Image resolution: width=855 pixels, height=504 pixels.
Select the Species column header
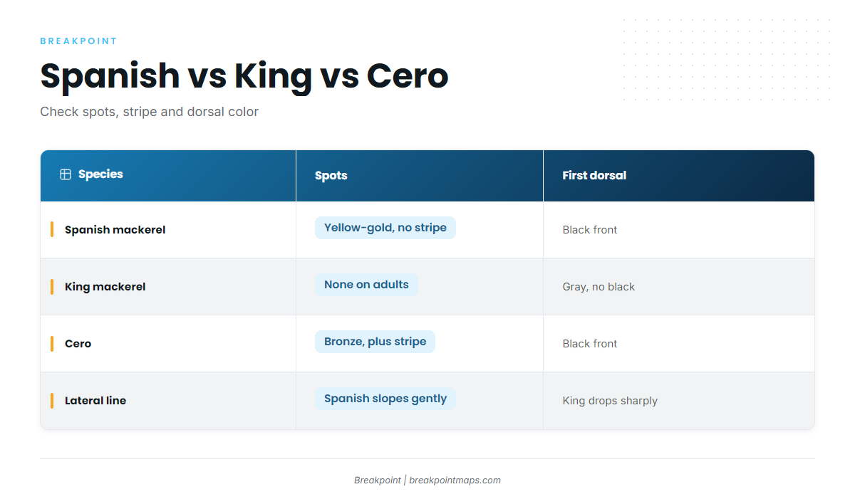(x=168, y=175)
